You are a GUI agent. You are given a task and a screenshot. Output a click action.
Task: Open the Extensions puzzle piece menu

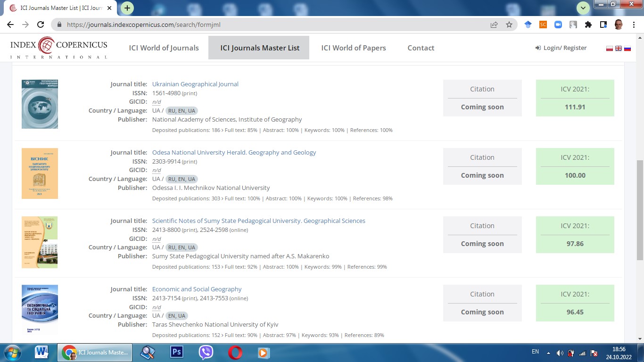(588, 25)
